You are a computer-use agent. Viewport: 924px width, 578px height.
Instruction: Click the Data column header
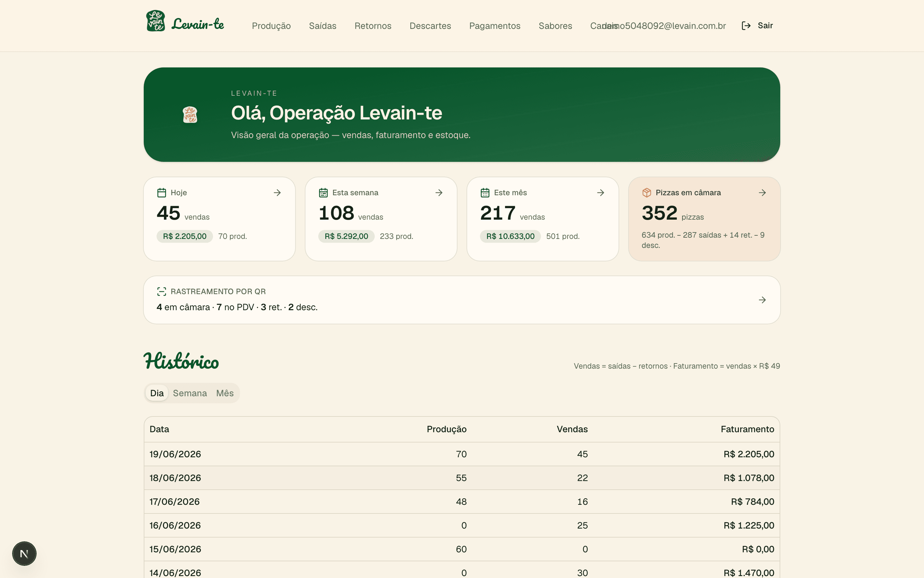point(159,429)
